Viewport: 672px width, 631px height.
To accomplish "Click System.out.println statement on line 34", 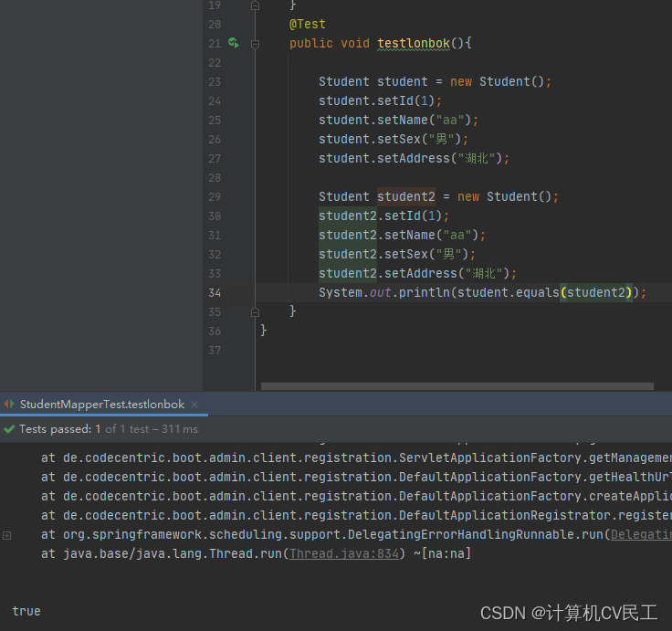I will coord(482,292).
